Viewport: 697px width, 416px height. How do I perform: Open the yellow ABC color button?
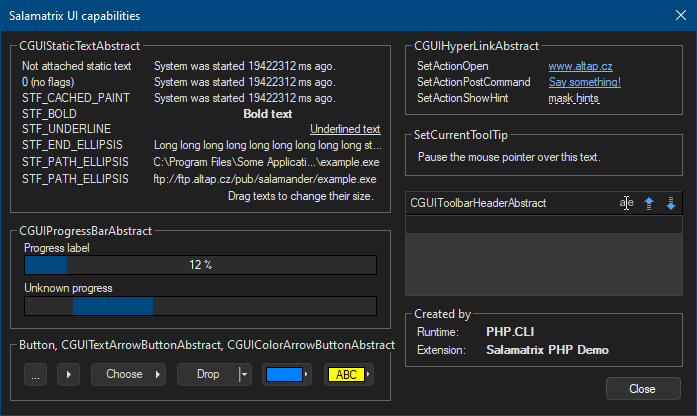[348, 374]
